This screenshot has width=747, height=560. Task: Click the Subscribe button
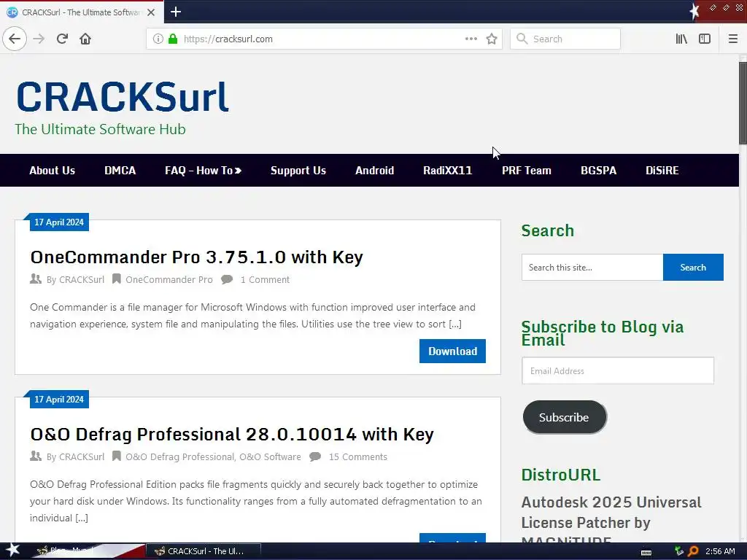(x=565, y=417)
